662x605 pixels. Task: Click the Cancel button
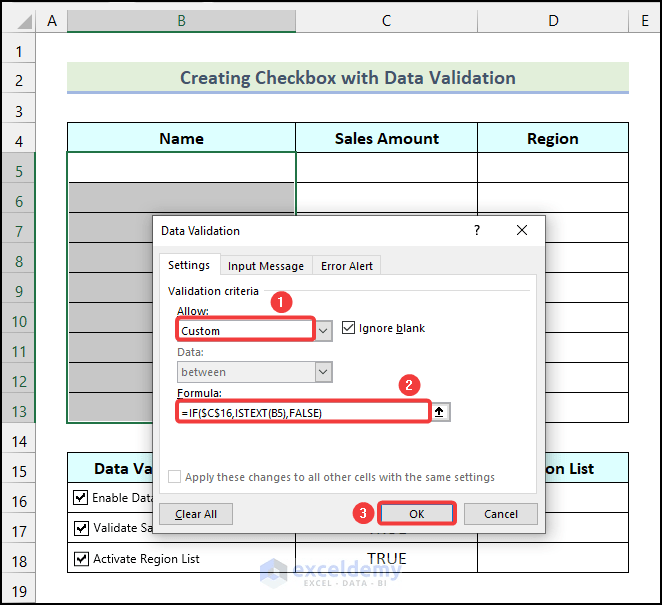[x=501, y=514]
